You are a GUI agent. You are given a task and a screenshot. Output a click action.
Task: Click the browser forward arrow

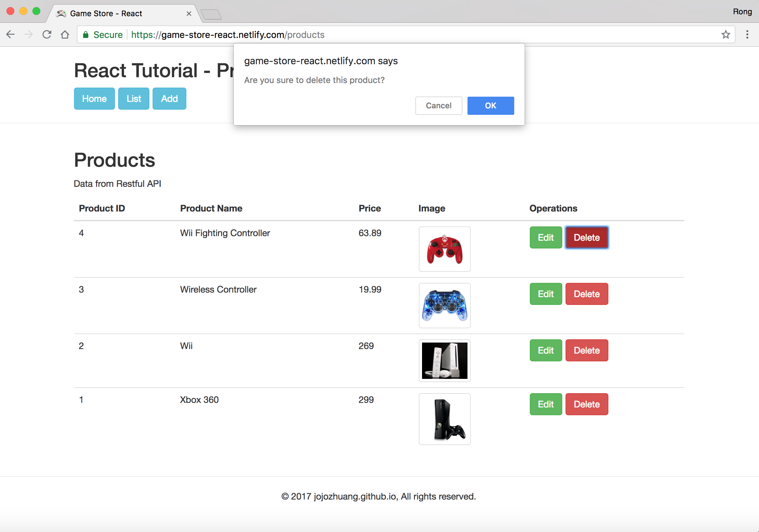click(x=29, y=34)
